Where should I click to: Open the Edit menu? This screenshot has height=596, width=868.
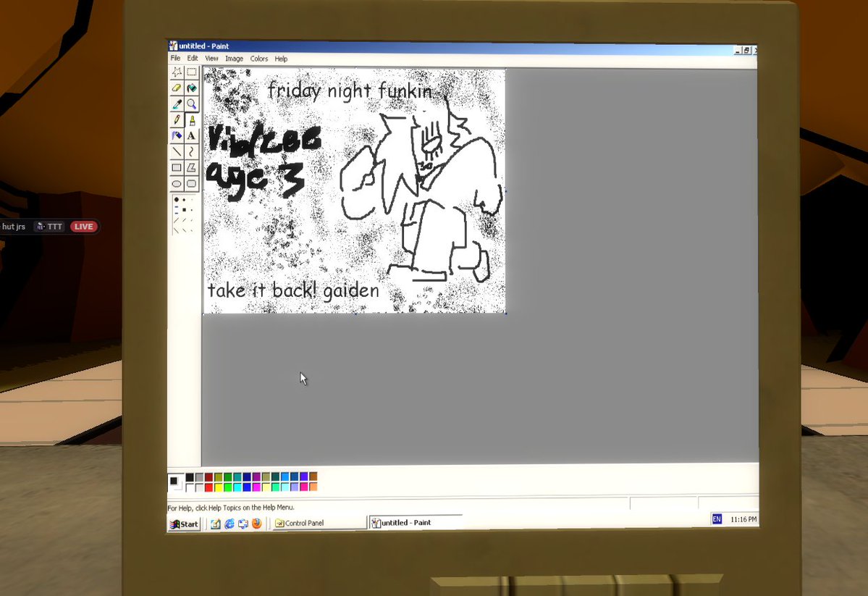[192, 58]
